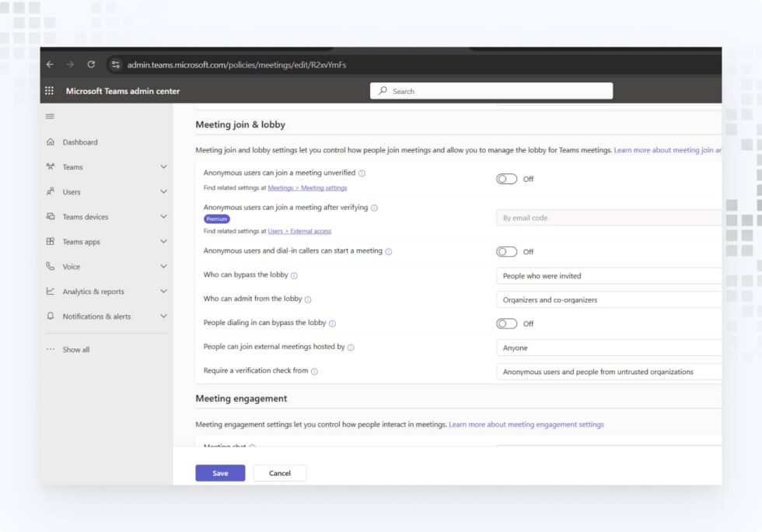Enable anonymous users joining meetings unverified
Screen dimensions: 762x532
(507, 178)
